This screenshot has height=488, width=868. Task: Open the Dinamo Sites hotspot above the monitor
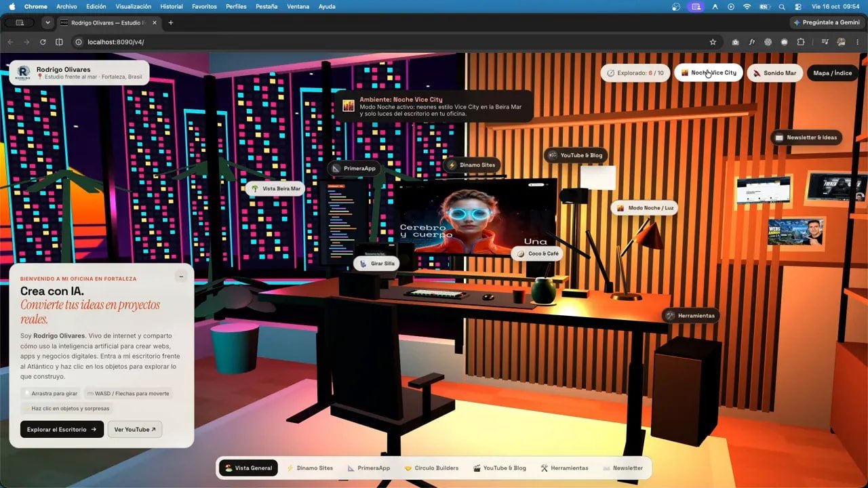(472, 165)
